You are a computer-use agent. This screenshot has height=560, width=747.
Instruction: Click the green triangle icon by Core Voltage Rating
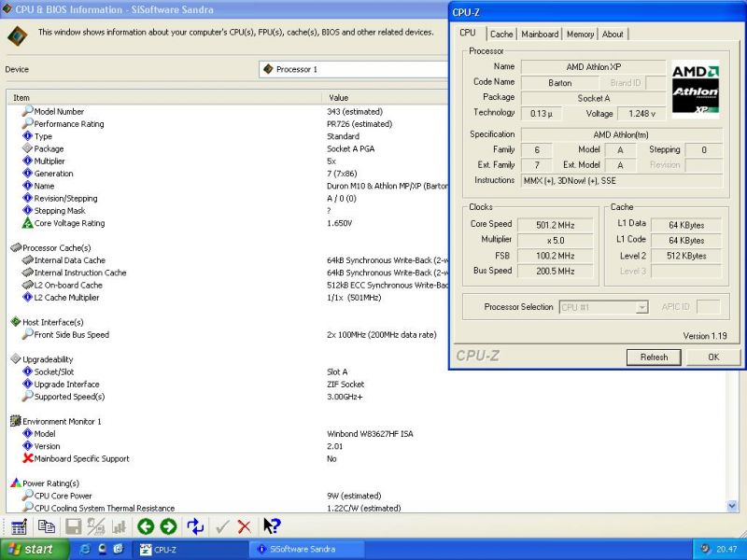click(28, 222)
